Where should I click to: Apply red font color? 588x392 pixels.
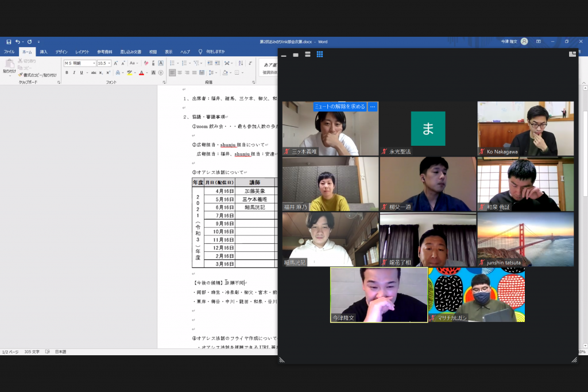click(x=141, y=73)
